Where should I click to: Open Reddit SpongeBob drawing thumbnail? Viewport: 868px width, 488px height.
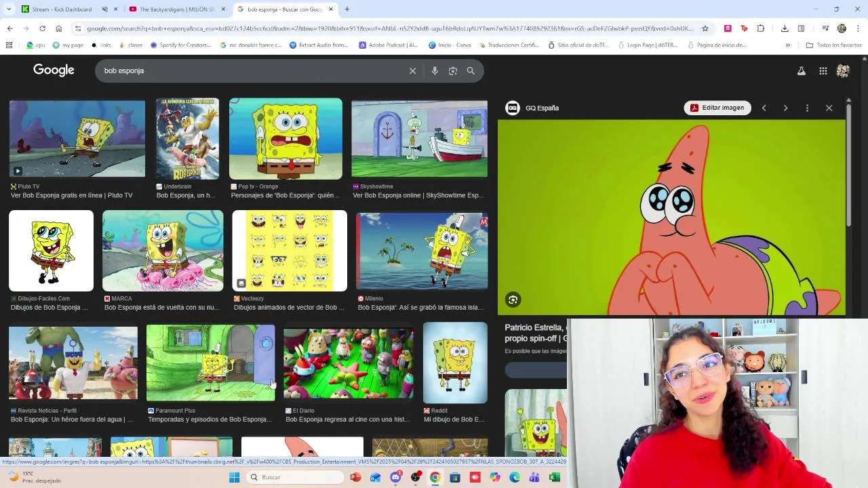coord(455,363)
